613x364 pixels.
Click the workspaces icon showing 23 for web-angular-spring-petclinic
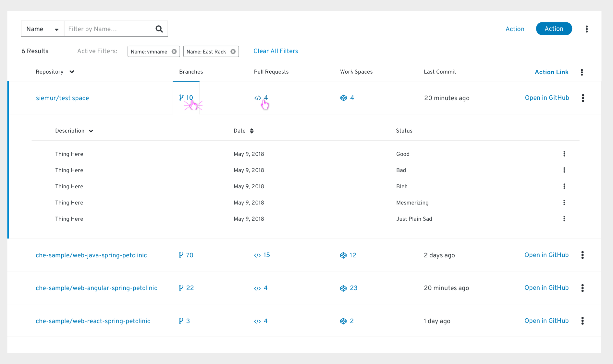(x=343, y=288)
